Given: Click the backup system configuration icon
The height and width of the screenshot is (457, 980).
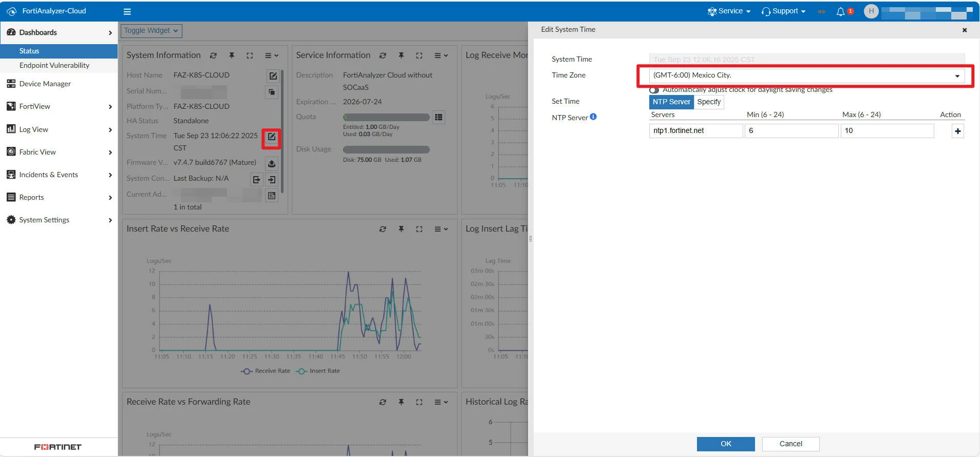Looking at the screenshot, I should click(x=256, y=179).
